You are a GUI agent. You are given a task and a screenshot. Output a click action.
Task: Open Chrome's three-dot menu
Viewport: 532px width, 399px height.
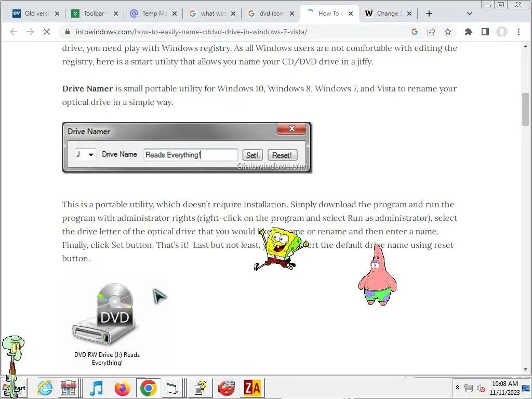tap(518, 32)
